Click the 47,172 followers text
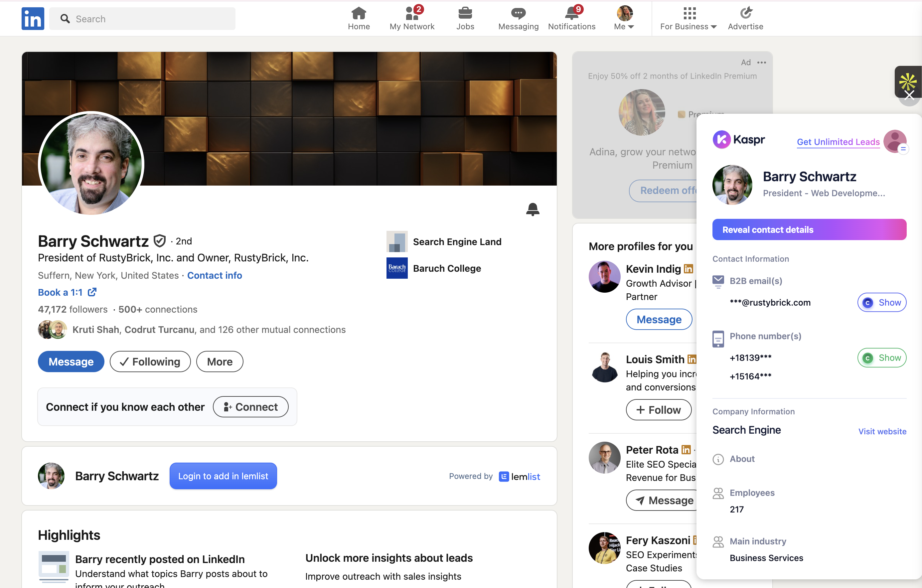 (73, 309)
